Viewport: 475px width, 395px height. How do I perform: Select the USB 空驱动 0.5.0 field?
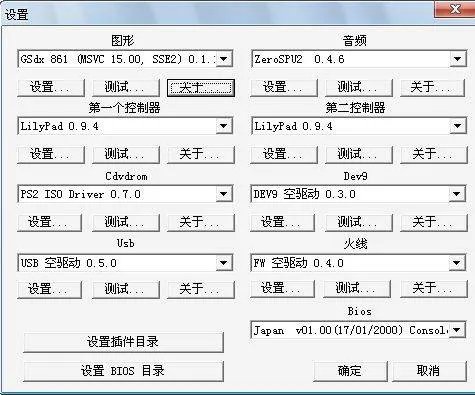(125, 263)
